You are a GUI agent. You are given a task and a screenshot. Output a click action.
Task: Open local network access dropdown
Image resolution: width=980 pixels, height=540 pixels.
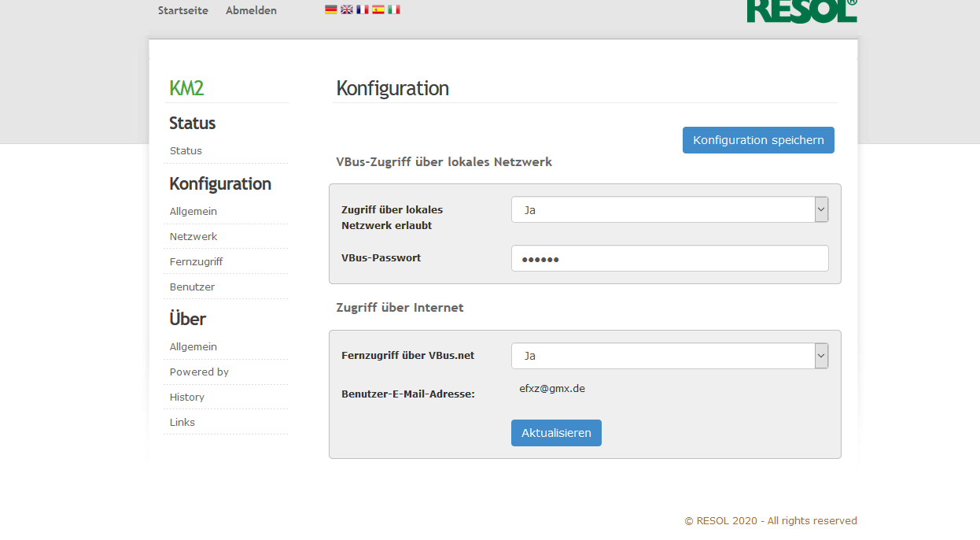[x=670, y=210]
